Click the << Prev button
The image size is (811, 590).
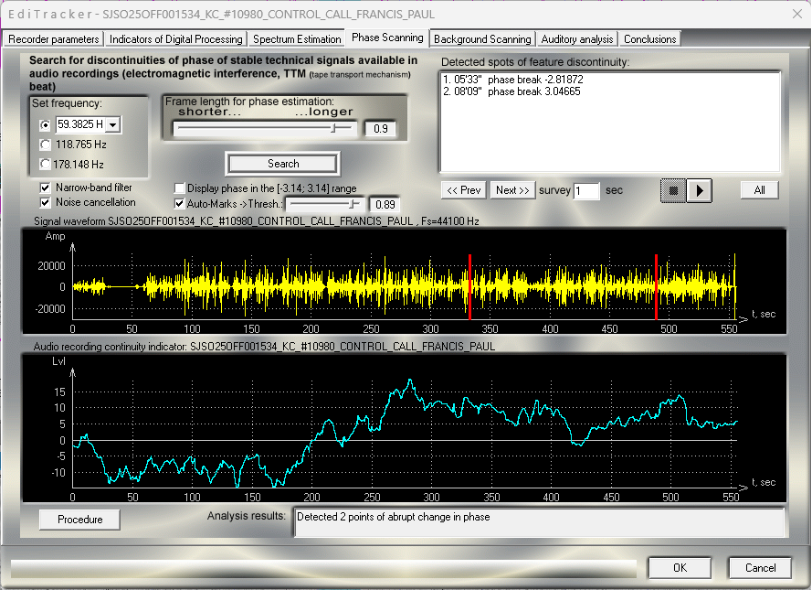tap(464, 190)
